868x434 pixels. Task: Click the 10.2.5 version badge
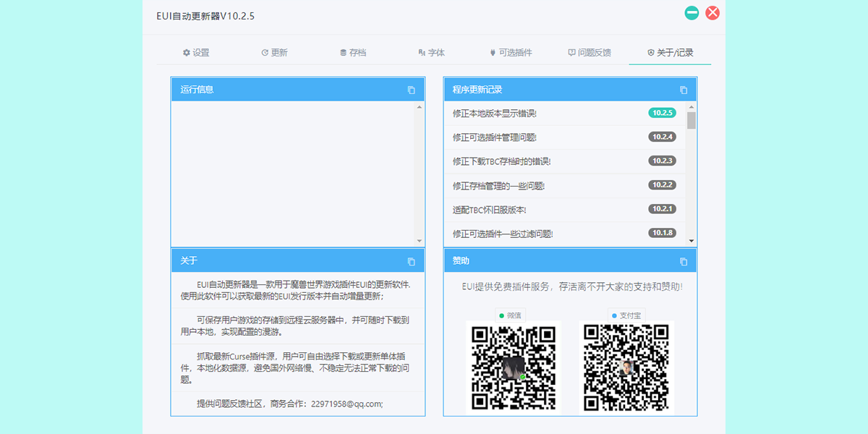tap(662, 113)
